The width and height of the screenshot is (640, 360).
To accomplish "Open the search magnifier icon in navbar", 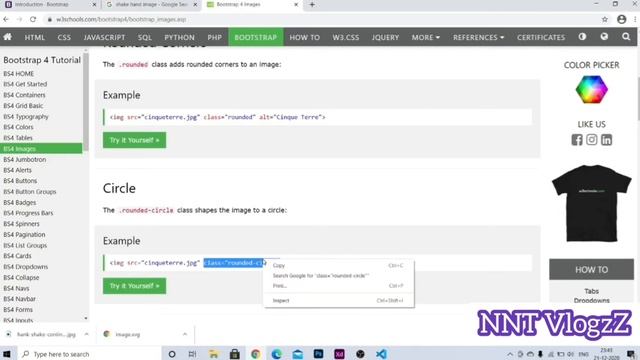I will tap(626, 37).
